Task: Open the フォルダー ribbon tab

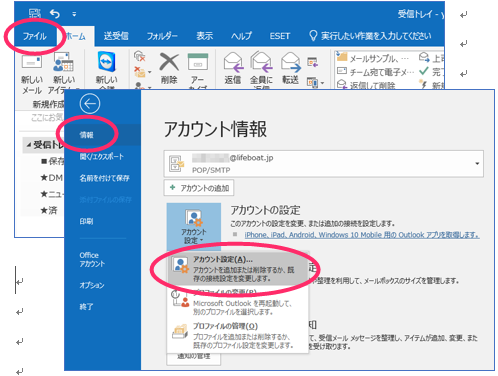Action: [x=162, y=36]
